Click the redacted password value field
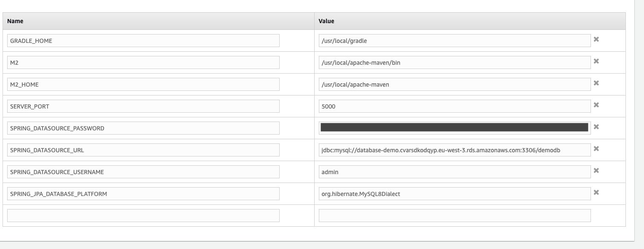Screen dimensions: 644x249 pos(454,128)
